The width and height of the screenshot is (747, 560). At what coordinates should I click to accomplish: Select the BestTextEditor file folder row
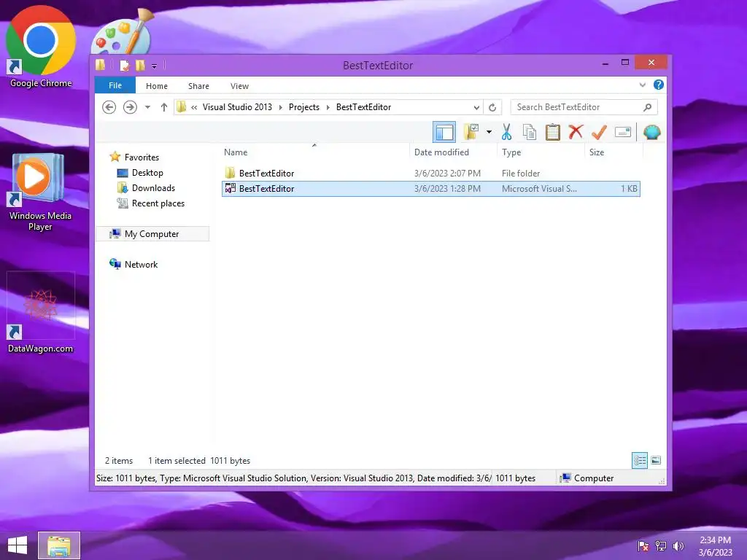430,174
